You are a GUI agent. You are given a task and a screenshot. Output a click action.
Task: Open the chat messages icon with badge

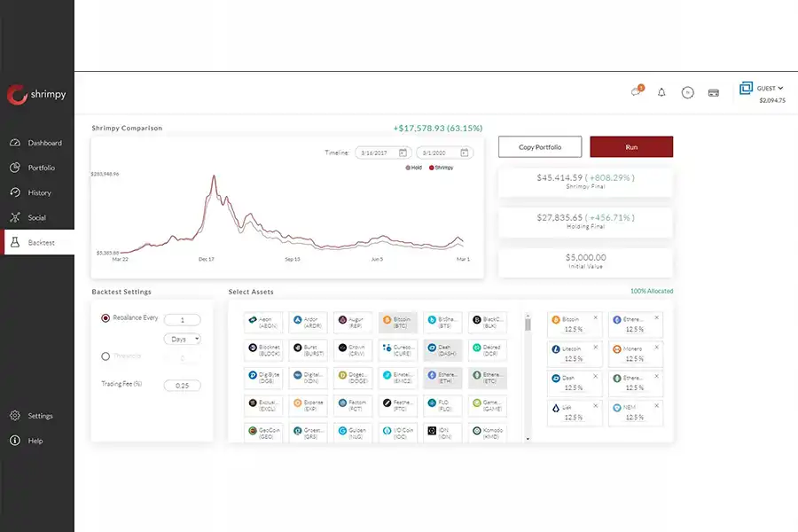(638, 90)
